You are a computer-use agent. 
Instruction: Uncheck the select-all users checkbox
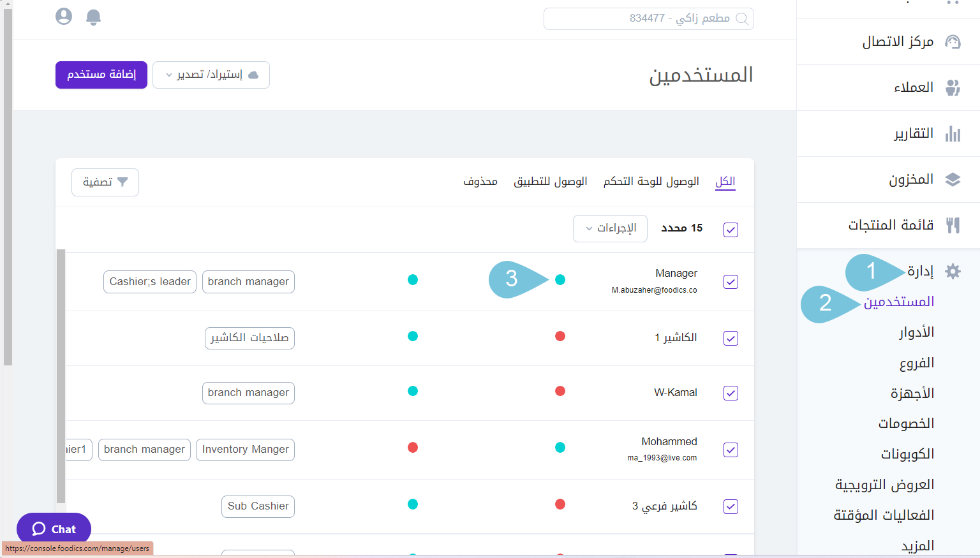click(731, 230)
